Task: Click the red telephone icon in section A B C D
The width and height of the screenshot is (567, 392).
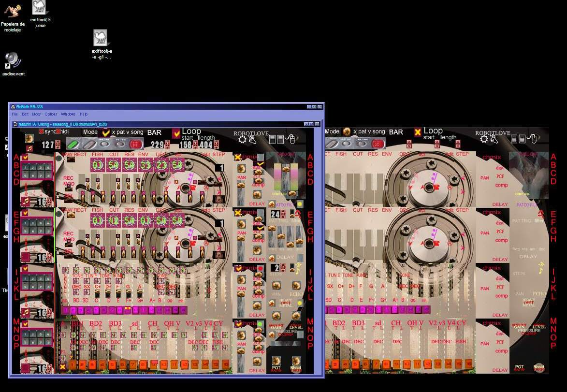Action: (x=192, y=188)
